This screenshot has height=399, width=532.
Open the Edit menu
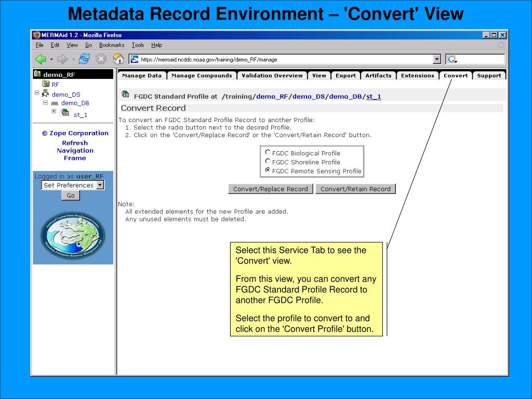(55, 45)
